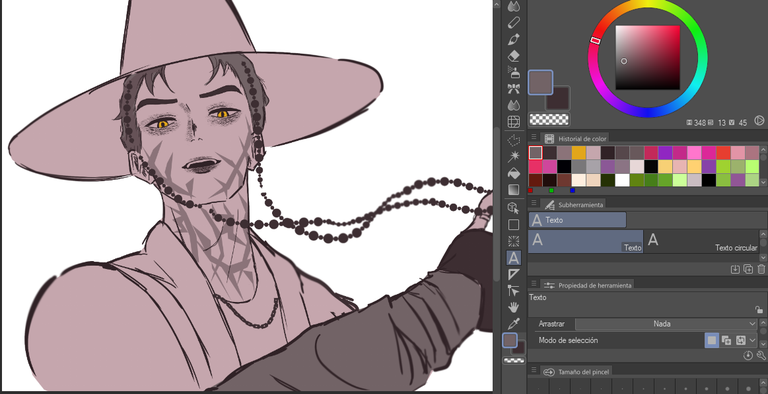Enable add to selection mode
The width and height of the screenshot is (768, 394).
(726, 340)
